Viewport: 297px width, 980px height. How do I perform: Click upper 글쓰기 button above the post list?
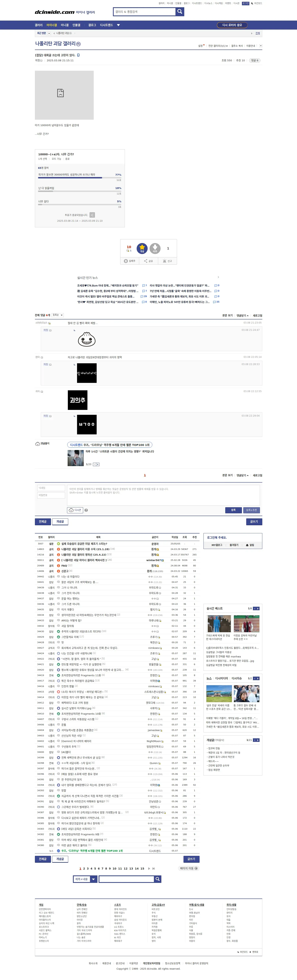pyautogui.click(x=254, y=522)
